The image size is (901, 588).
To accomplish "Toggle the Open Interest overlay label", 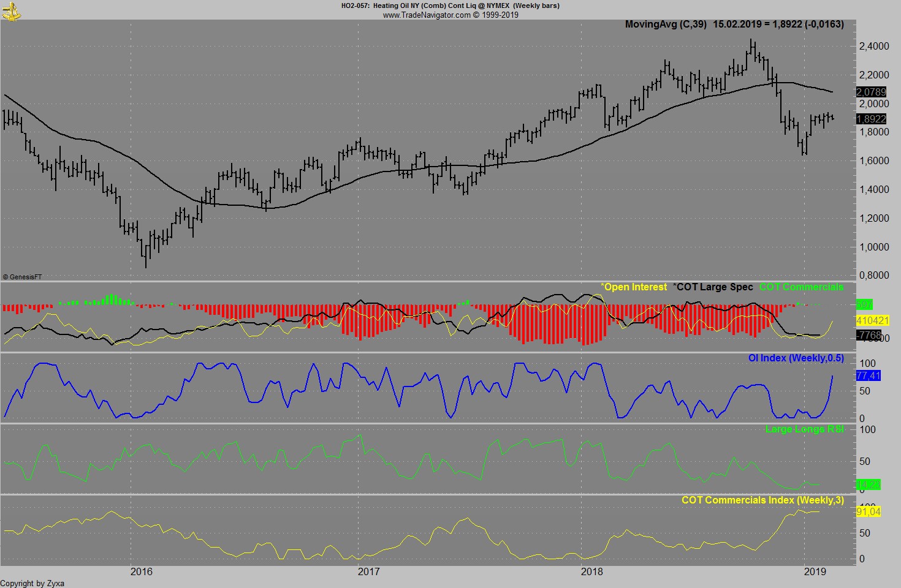I will 634,287.
